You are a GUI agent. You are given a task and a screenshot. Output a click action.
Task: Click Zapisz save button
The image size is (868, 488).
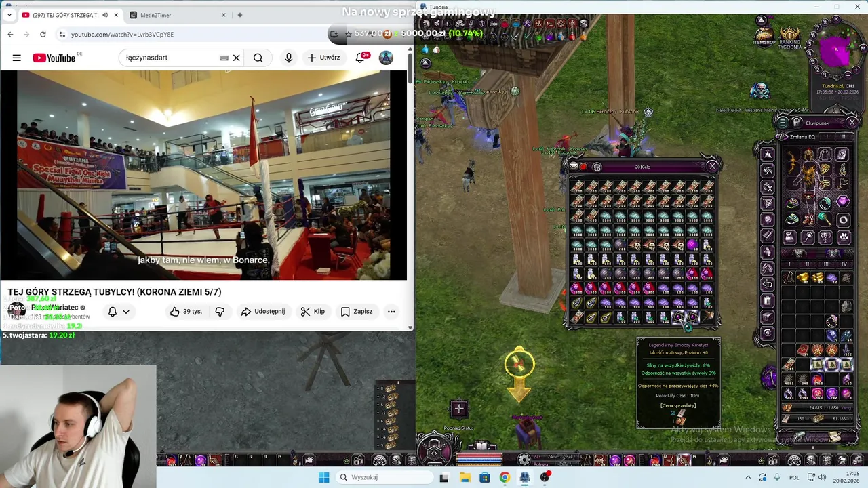(x=357, y=312)
